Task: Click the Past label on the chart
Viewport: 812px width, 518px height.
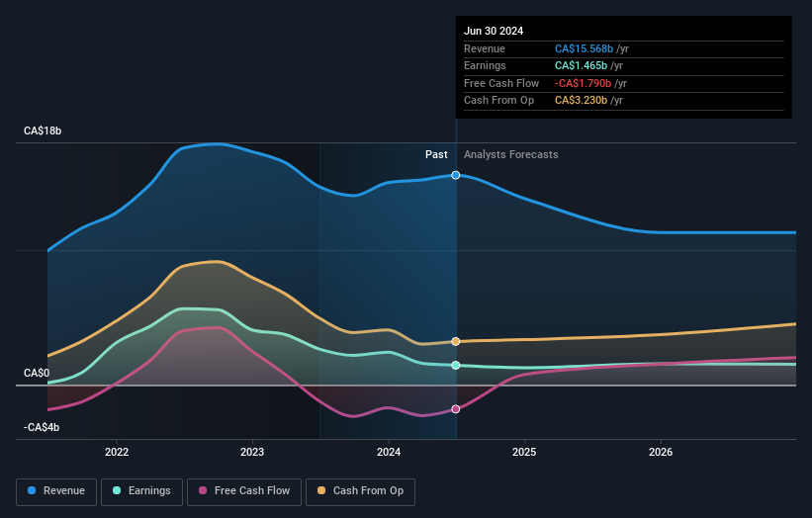Action: click(x=436, y=155)
